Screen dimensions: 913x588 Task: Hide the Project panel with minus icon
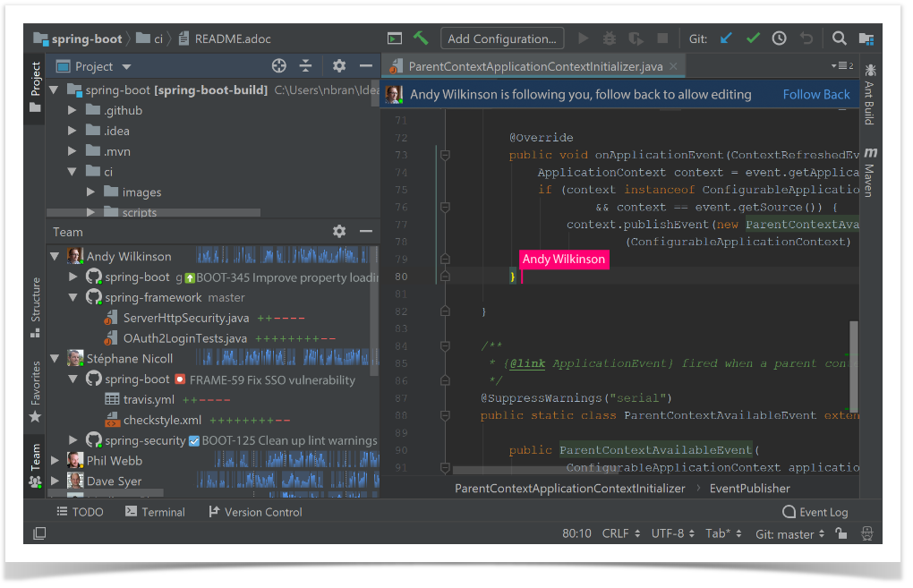pyautogui.click(x=366, y=66)
